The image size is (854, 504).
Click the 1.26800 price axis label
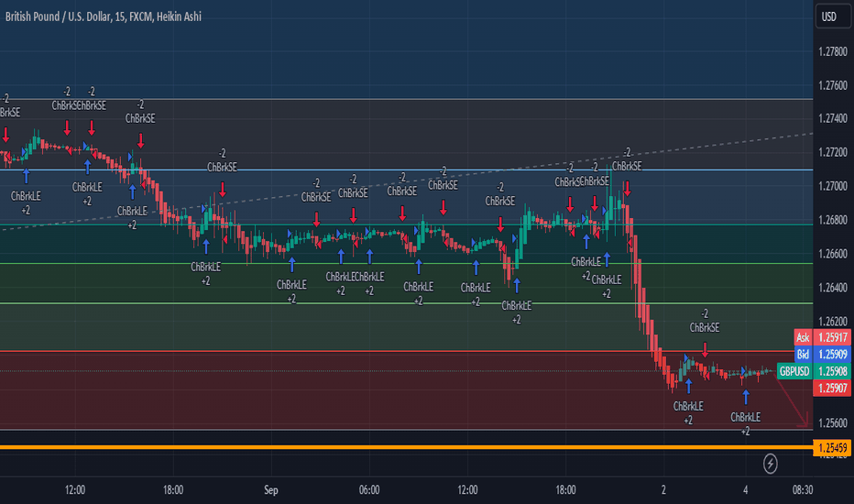(833, 220)
